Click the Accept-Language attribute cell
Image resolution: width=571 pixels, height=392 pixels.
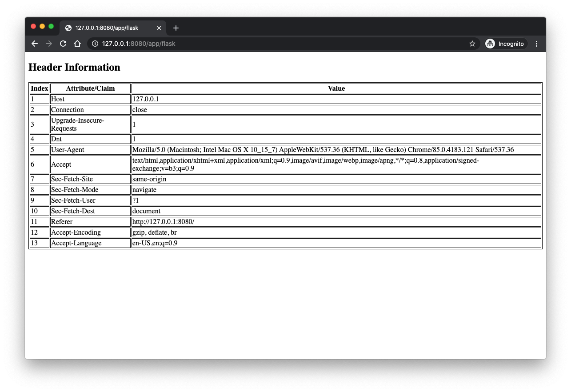[x=90, y=243]
